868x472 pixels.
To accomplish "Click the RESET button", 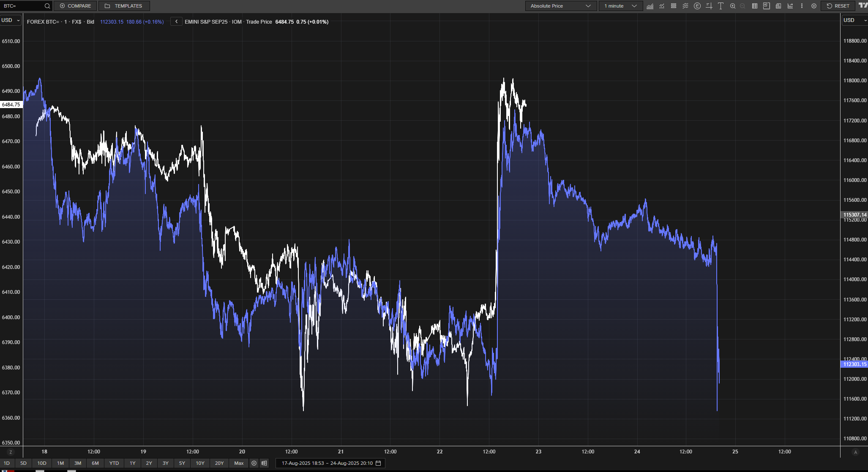I will [x=838, y=6].
